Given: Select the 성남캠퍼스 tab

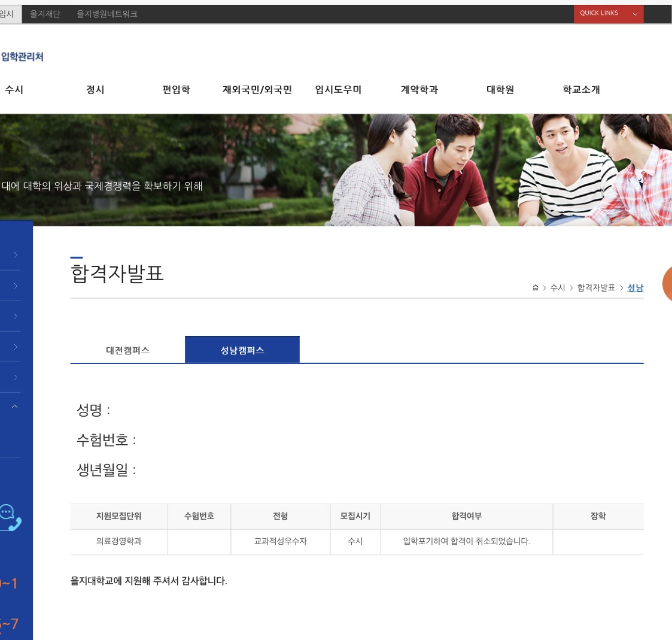Looking at the screenshot, I should tap(242, 350).
